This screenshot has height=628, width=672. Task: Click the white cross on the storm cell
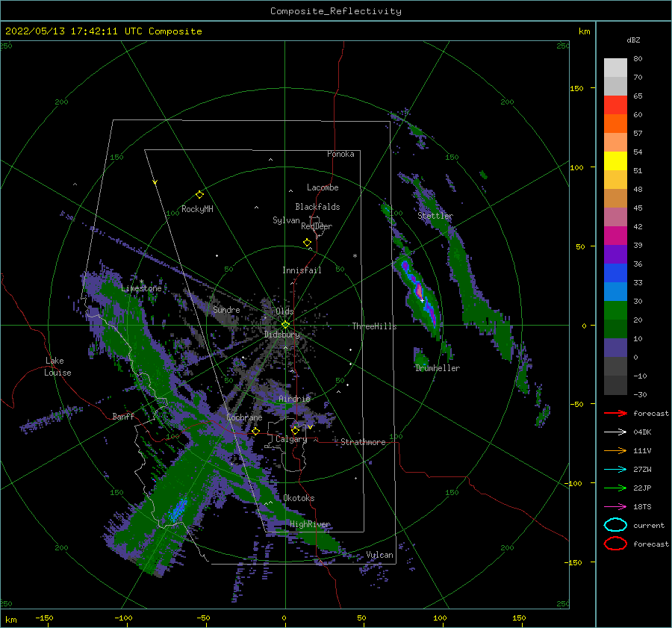click(x=422, y=300)
